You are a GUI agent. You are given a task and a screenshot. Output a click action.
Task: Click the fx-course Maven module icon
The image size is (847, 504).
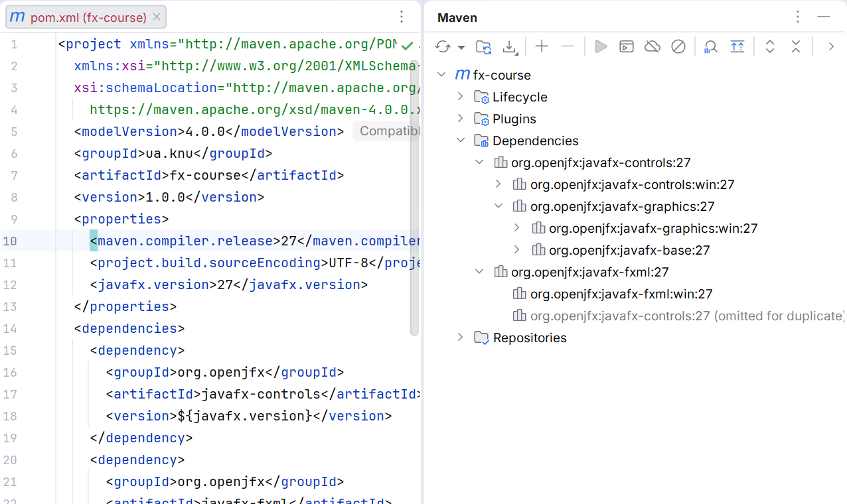463,75
